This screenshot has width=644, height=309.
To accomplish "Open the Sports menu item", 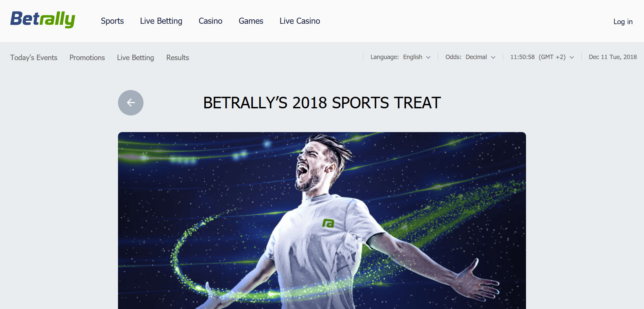I will coord(112,21).
